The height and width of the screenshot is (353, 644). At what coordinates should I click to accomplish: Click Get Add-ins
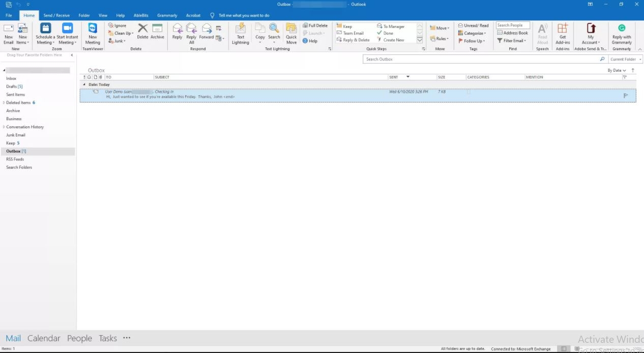pyautogui.click(x=563, y=34)
